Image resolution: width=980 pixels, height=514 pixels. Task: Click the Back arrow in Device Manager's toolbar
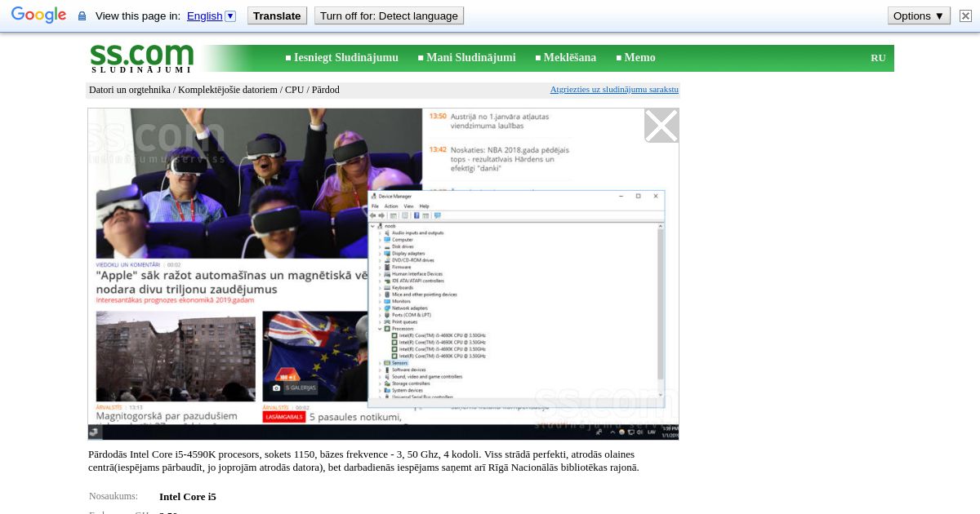[372, 215]
